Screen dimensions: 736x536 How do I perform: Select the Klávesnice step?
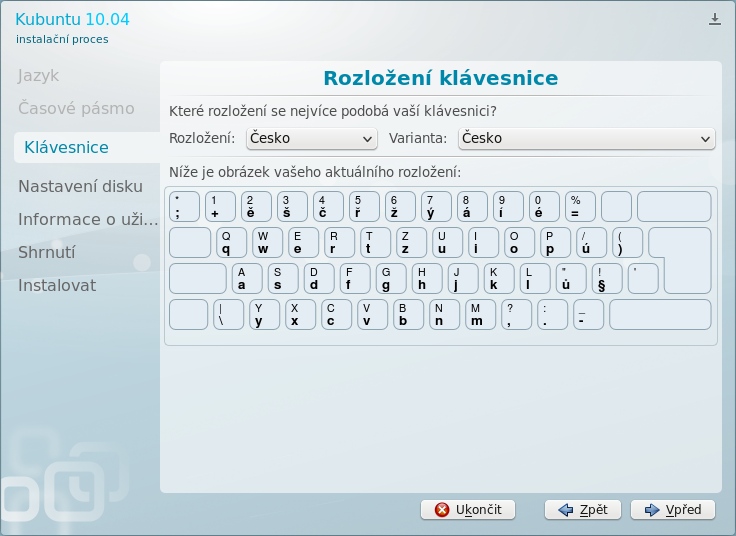[87, 147]
